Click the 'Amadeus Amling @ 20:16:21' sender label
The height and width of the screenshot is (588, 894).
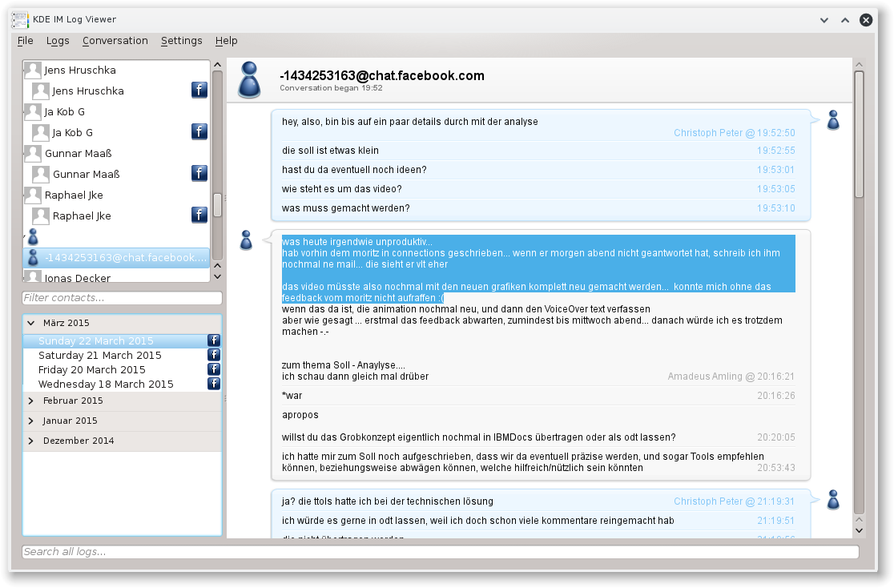731,376
